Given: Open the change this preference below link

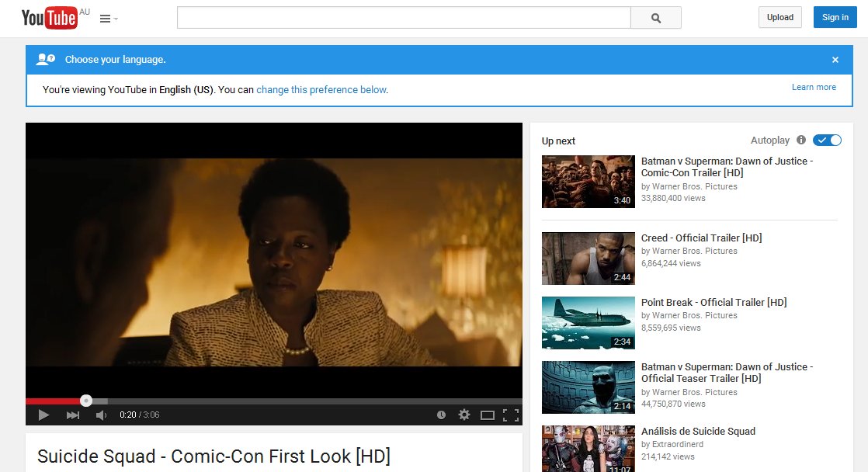Looking at the screenshot, I should 321,89.
